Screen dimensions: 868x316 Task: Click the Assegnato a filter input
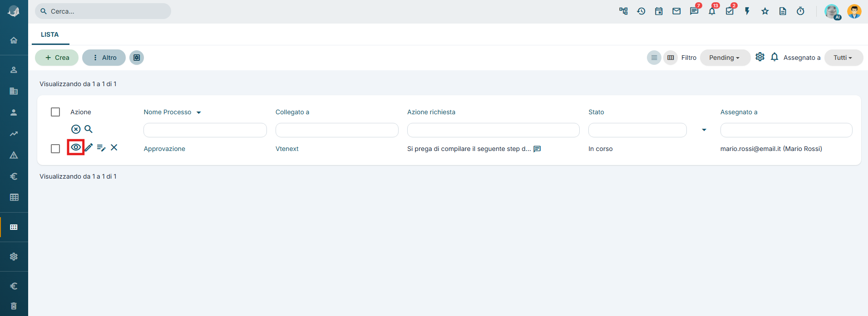[786, 130]
